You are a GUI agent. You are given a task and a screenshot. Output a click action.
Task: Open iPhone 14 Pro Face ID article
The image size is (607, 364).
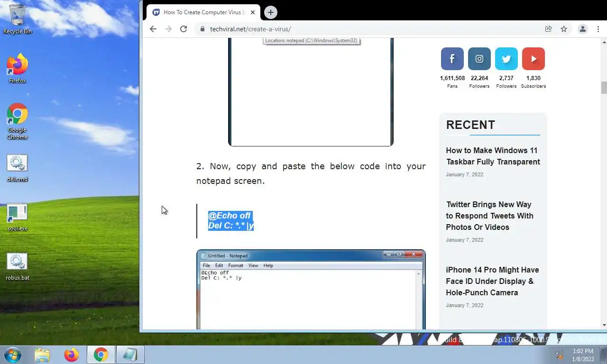pyautogui.click(x=492, y=281)
